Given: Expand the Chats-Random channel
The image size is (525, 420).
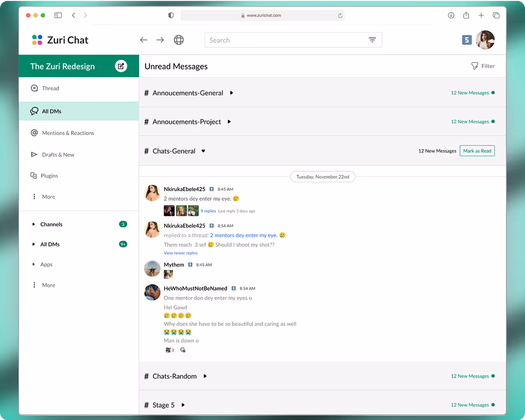Looking at the screenshot, I should [205, 376].
